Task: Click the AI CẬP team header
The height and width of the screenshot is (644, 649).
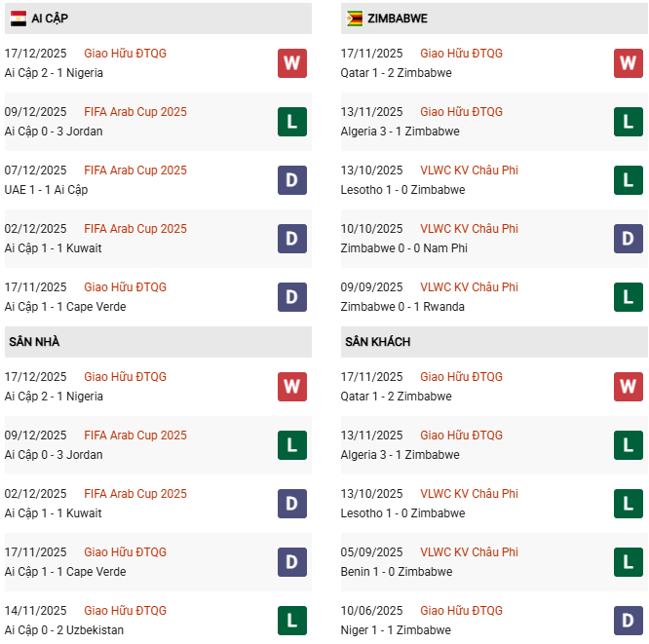Action: pyautogui.click(x=50, y=19)
